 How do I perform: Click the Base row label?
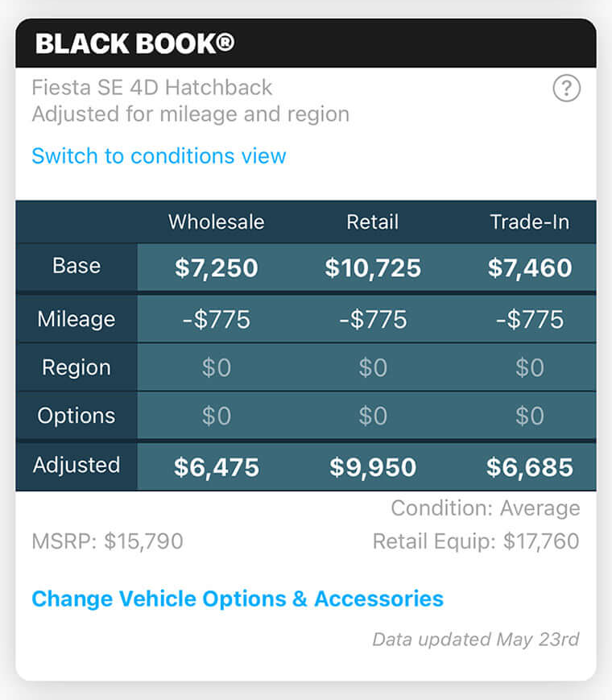tap(76, 266)
